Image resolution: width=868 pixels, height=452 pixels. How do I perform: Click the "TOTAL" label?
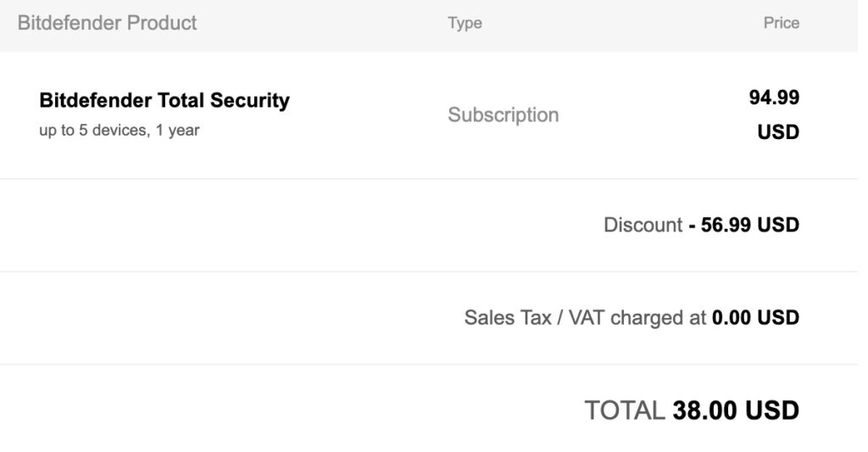click(625, 410)
